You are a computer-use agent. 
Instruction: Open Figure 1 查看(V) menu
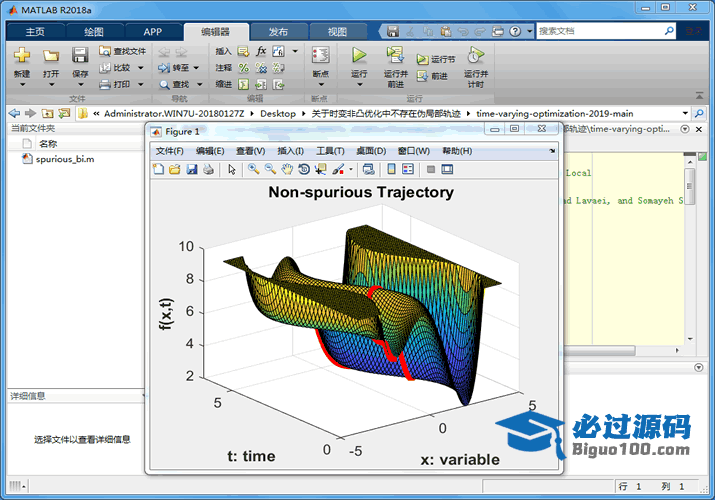click(x=250, y=151)
